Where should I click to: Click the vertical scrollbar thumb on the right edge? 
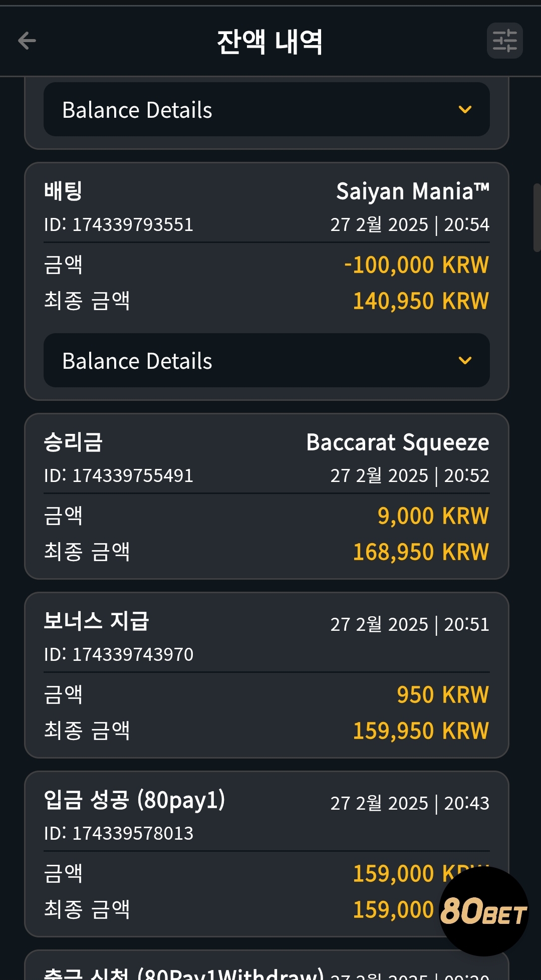coord(537,217)
